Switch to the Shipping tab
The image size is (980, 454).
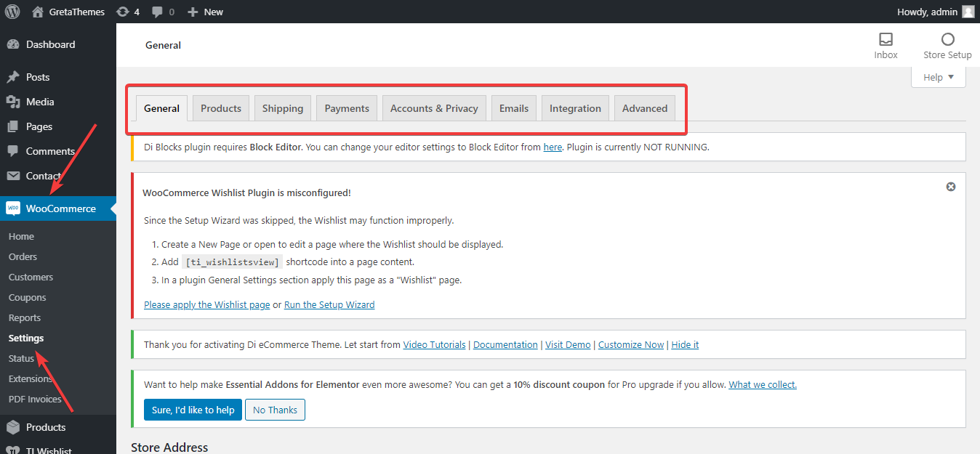click(x=283, y=108)
